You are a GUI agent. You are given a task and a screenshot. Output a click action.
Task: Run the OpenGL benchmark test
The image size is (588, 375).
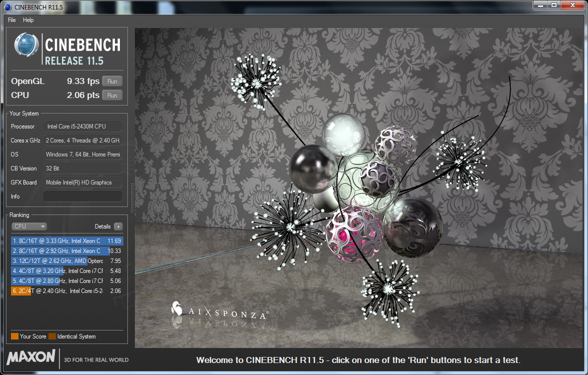point(112,81)
